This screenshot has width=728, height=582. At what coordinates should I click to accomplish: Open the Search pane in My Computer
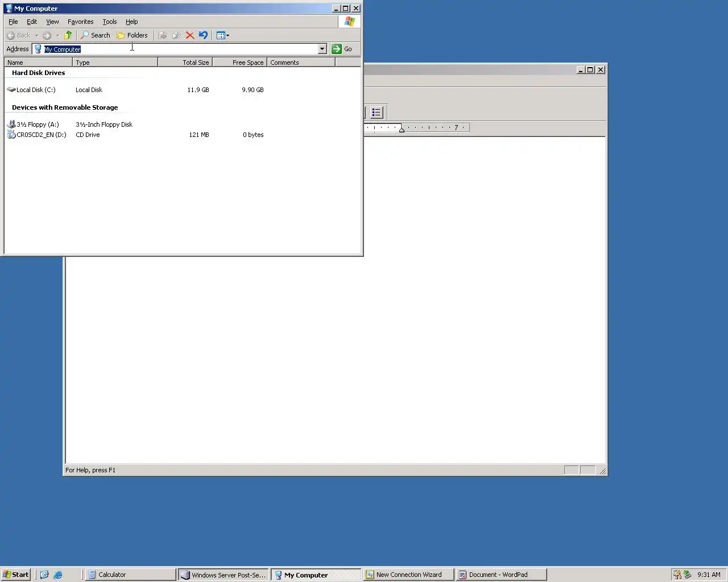tap(96, 35)
